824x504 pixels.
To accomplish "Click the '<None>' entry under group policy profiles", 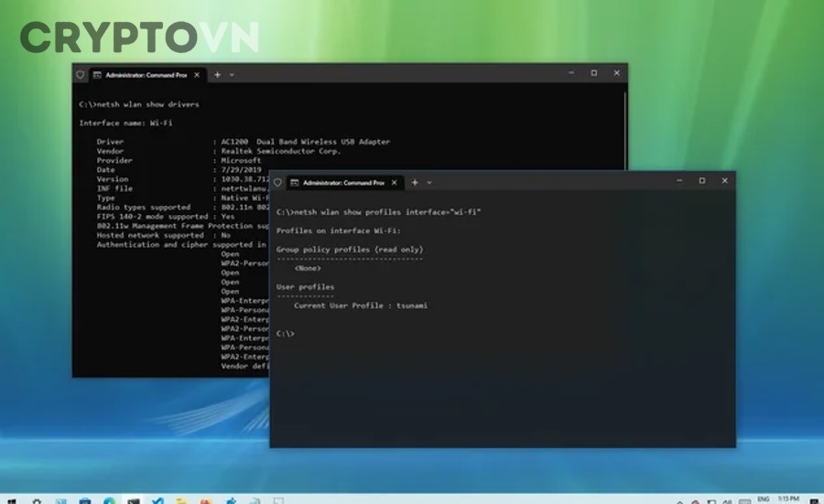I will coord(308,268).
